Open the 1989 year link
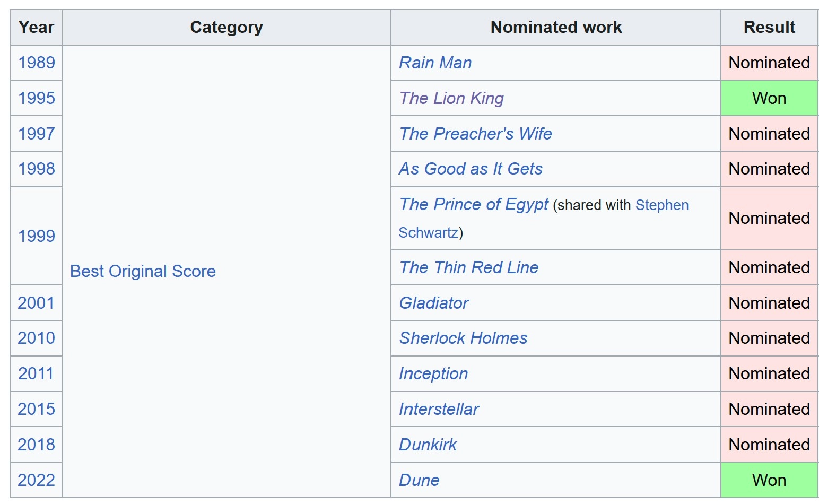 tap(37, 63)
